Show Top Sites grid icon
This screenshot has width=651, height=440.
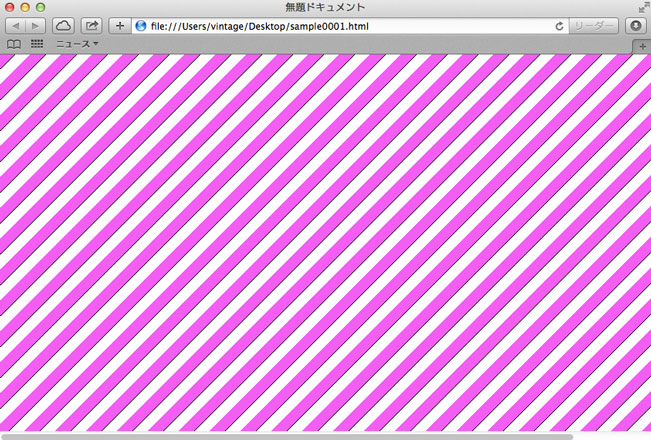37,44
